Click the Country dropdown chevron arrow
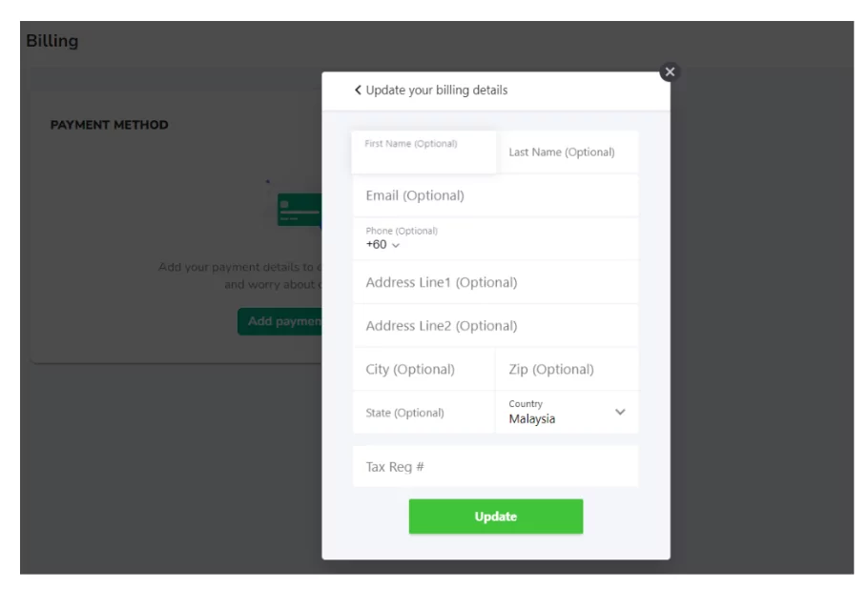 point(620,412)
